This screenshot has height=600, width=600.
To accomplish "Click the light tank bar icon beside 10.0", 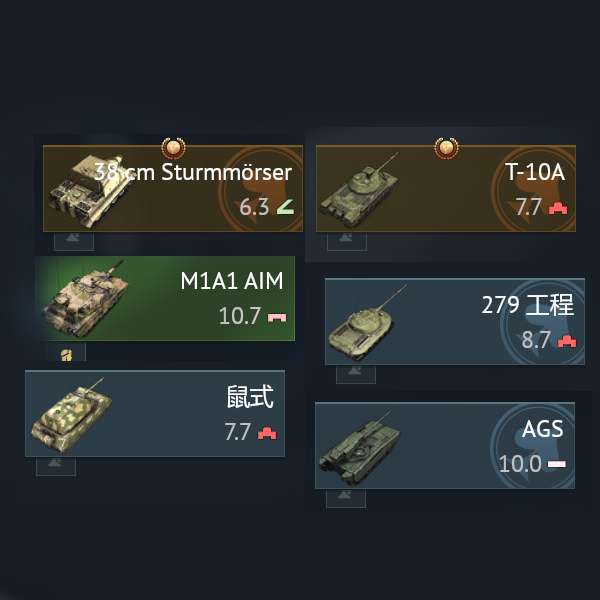I will tap(557, 464).
